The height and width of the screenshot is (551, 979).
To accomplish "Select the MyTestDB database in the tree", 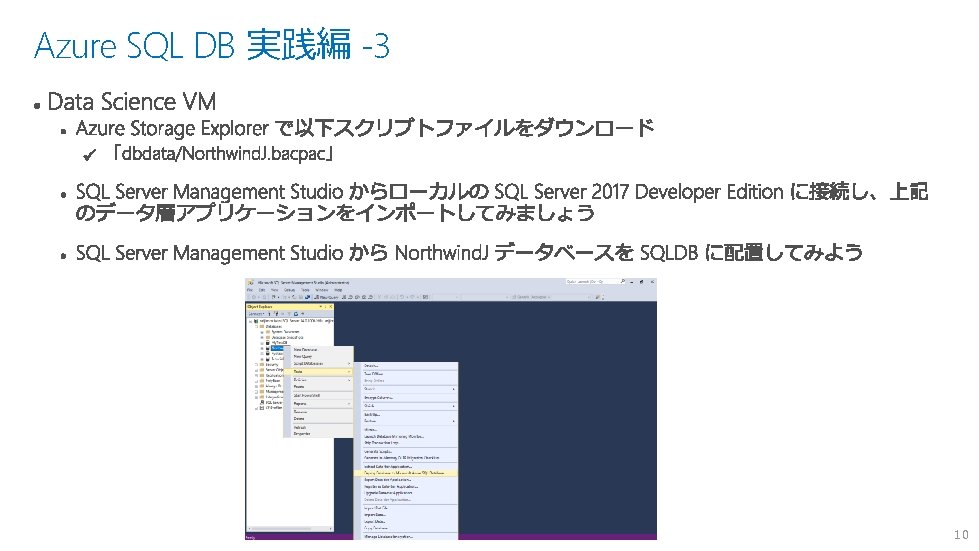I will (279, 343).
